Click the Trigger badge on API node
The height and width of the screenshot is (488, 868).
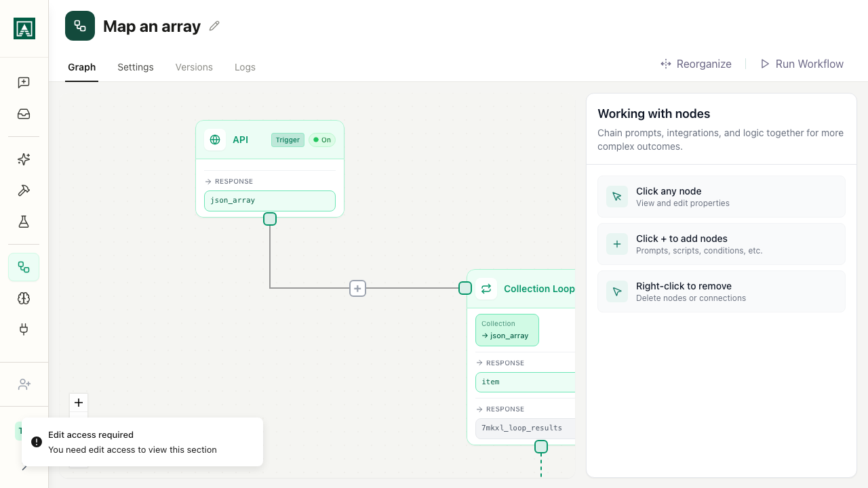coord(288,140)
